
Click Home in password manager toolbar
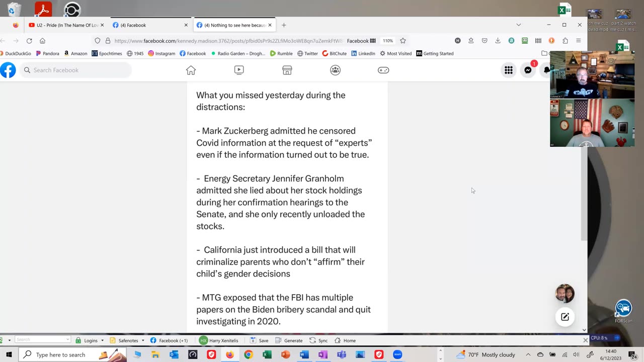click(345, 340)
